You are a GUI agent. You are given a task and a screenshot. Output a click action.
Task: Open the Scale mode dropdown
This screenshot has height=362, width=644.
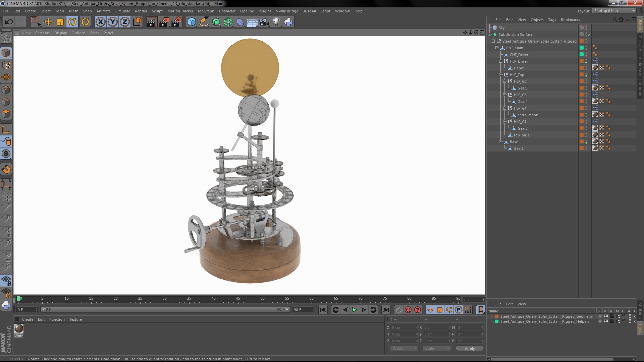pos(436,348)
